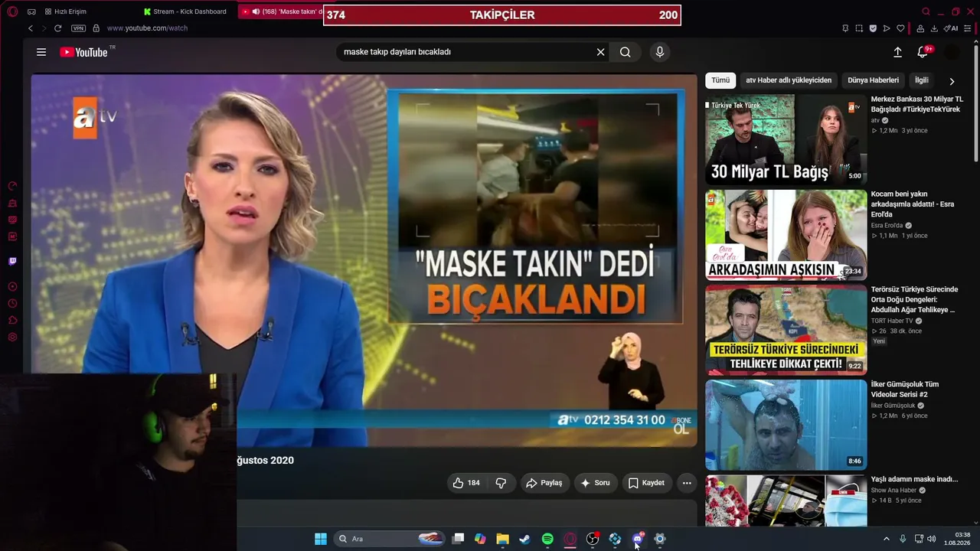
Task: Open '30 Milyar TL Bağış' video thumbnail
Action: tap(786, 139)
